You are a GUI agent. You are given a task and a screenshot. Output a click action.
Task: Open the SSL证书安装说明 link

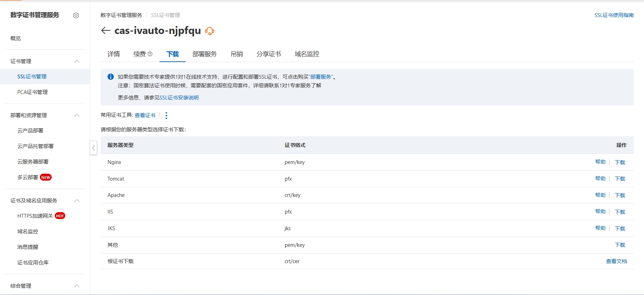pos(179,98)
